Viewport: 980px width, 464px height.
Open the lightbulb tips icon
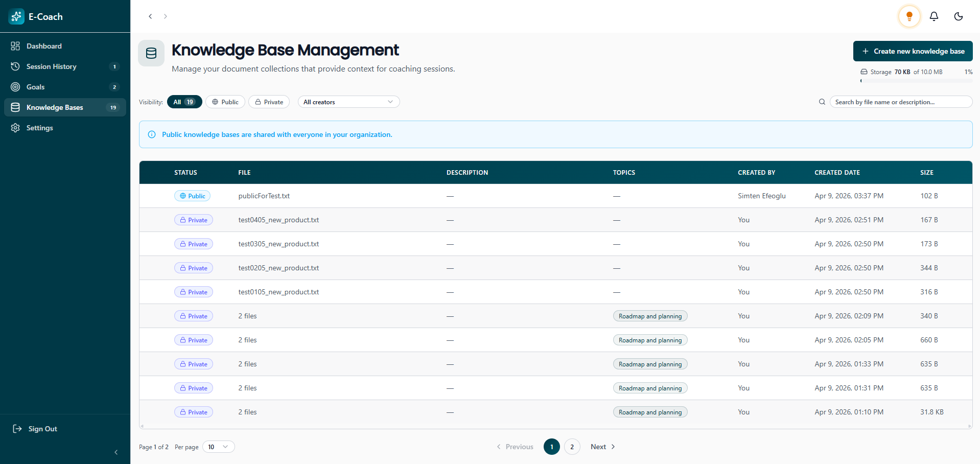[x=909, y=16]
